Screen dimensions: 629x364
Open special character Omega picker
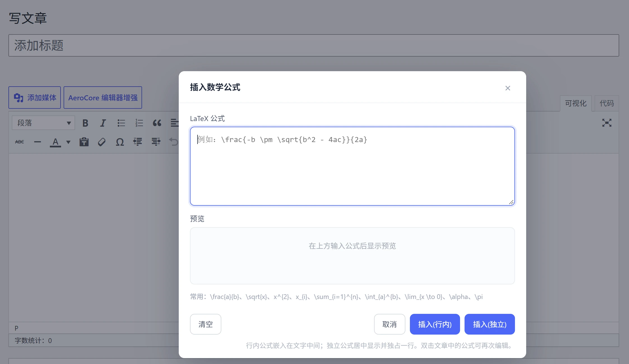[x=120, y=142]
